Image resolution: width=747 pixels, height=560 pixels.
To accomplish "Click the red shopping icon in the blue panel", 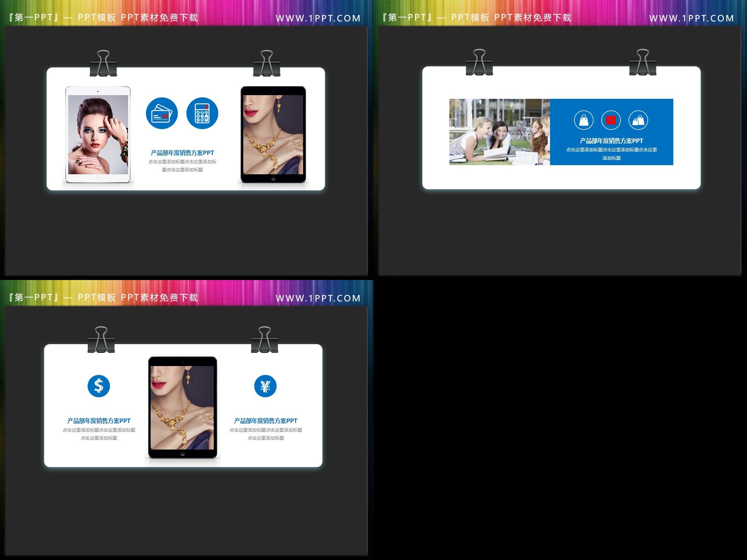I will (611, 120).
